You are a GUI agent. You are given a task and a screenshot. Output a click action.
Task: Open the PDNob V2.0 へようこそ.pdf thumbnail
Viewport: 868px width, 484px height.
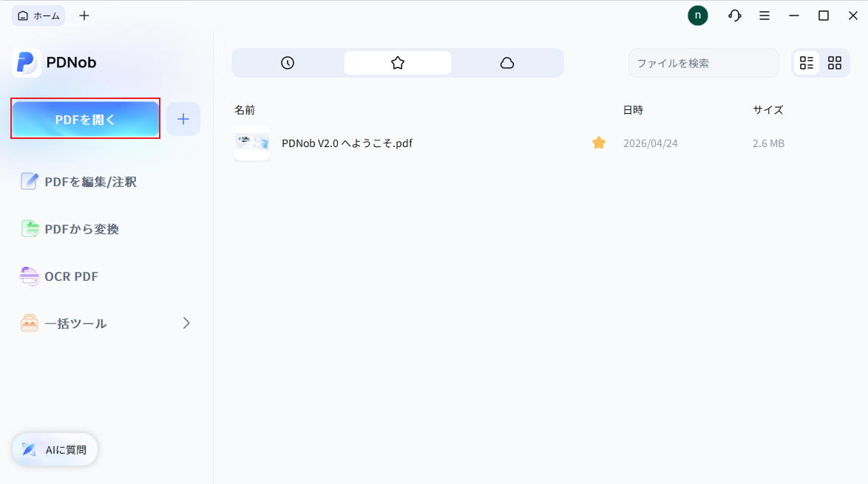point(252,143)
